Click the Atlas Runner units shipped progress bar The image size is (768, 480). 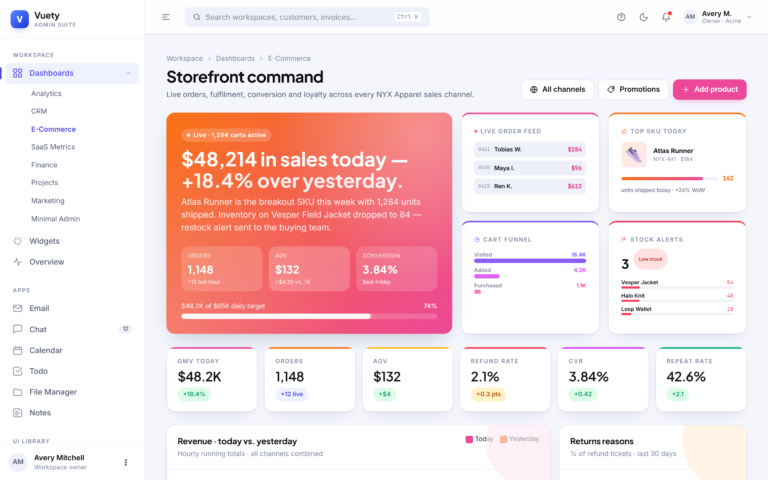[x=669, y=178]
